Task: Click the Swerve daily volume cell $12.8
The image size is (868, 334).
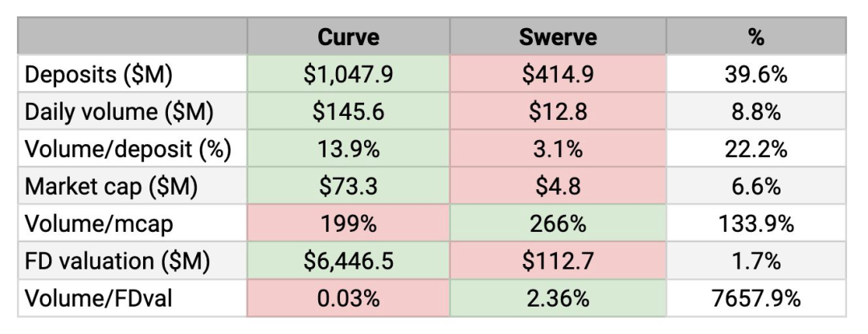Action: 558,111
